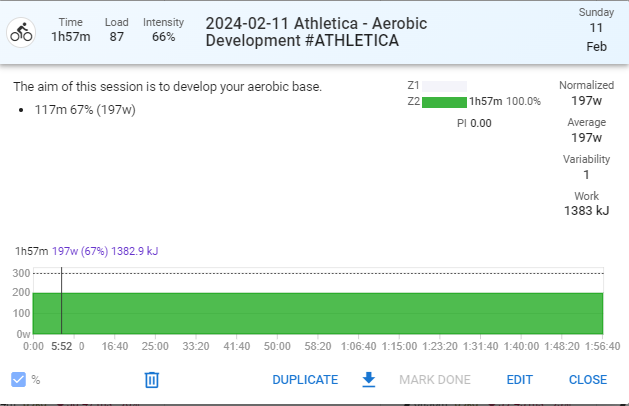Click the workout title text

316,32
